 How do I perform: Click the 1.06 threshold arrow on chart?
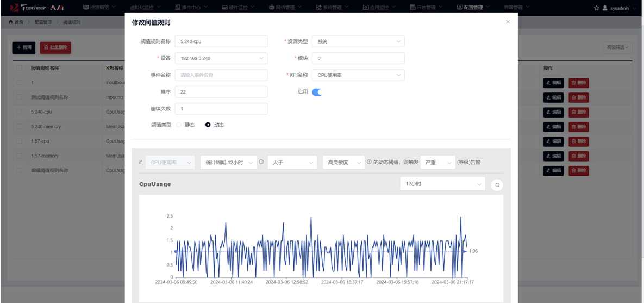(x=465, y=251)
